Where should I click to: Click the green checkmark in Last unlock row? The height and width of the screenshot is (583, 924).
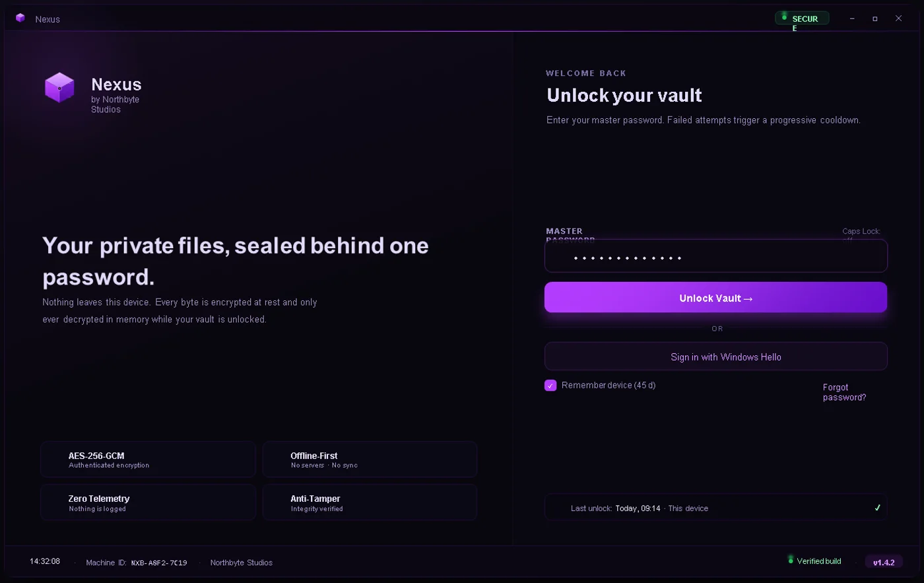click(877, 508)
